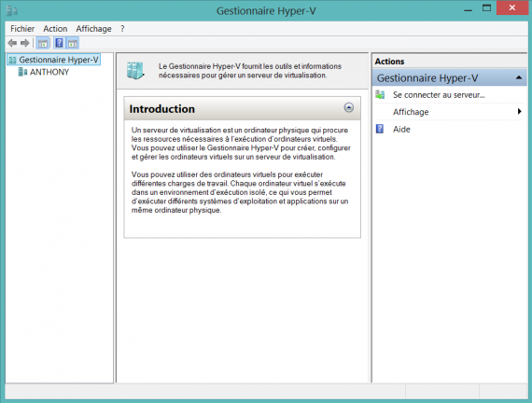The width and height of the screenshot is (532, 403).
Task: Click the Forward arrow toolbar icon
Action: tap(25, 43)
